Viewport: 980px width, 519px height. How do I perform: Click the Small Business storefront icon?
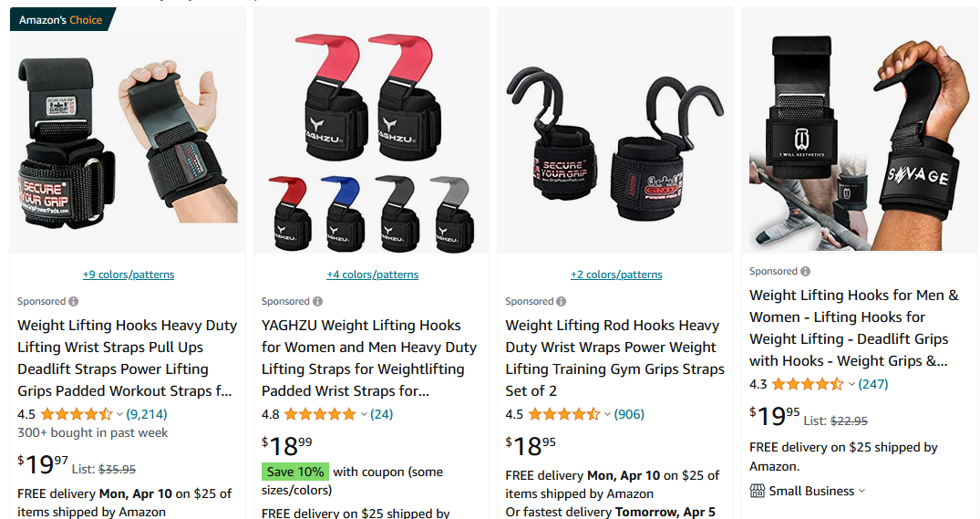757,491
